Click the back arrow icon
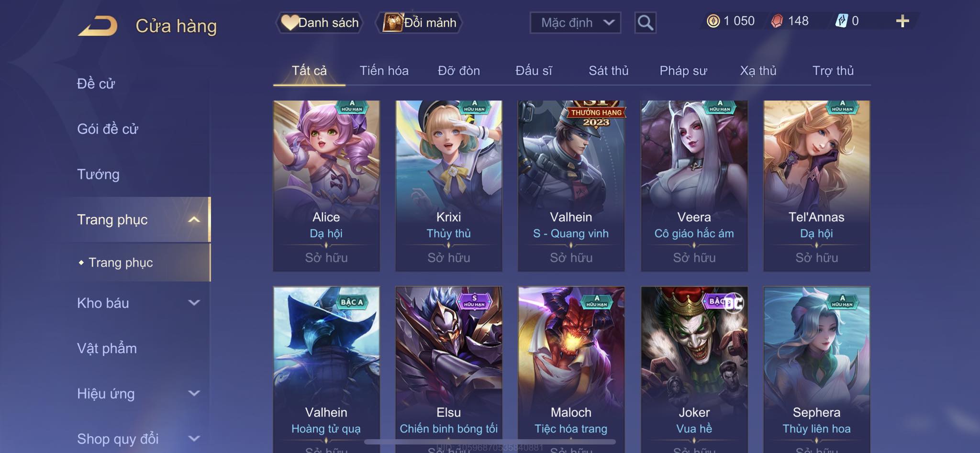Screen dimensions: 980x453 tap(98, 26)
